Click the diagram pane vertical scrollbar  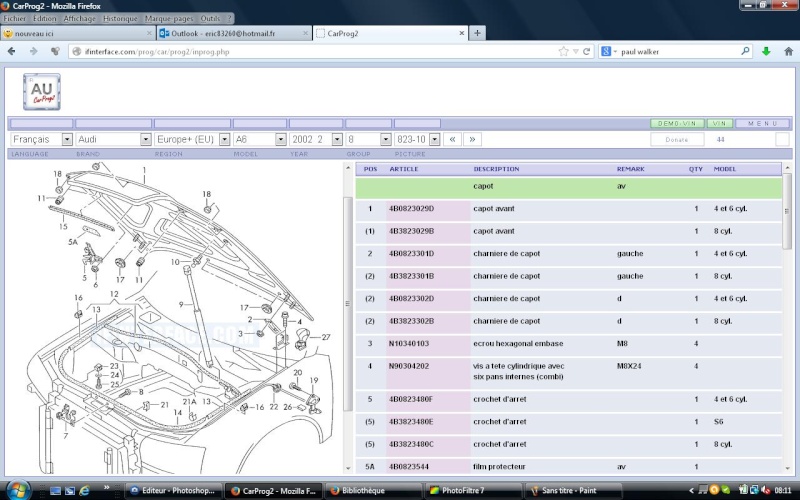tap(348, 304)
